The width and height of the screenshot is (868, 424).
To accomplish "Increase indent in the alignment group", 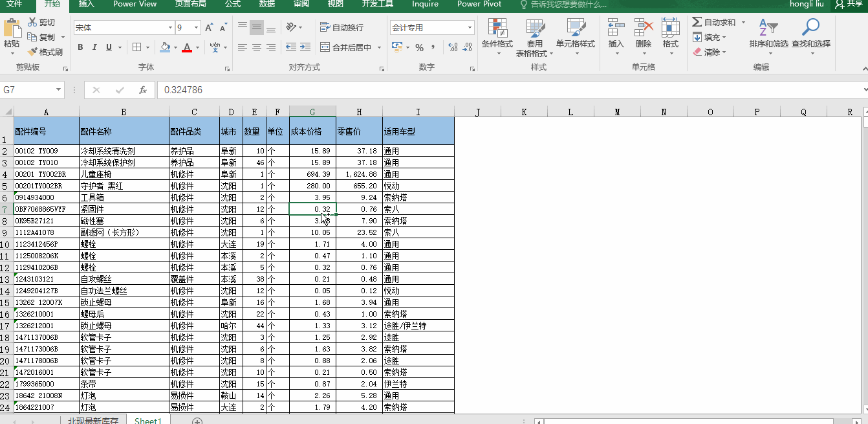I will pyautogui.click(x=305, y=47).
